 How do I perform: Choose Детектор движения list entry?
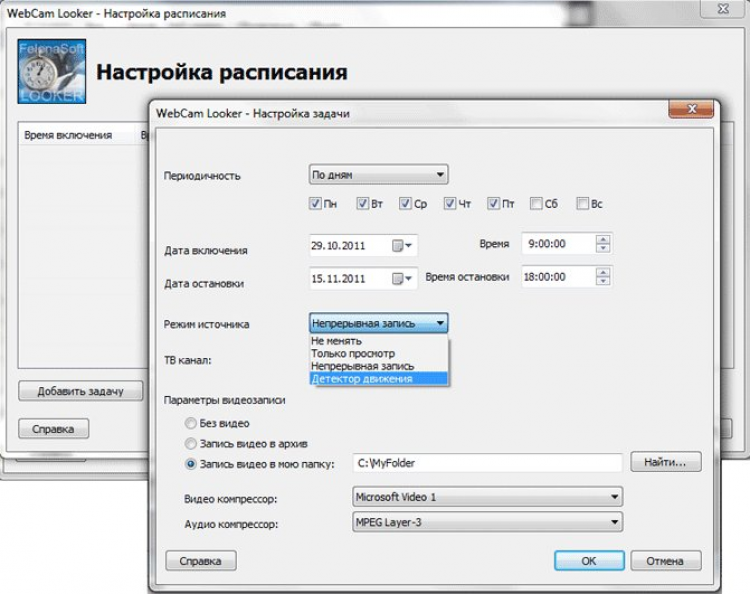(x=379, y=379)
